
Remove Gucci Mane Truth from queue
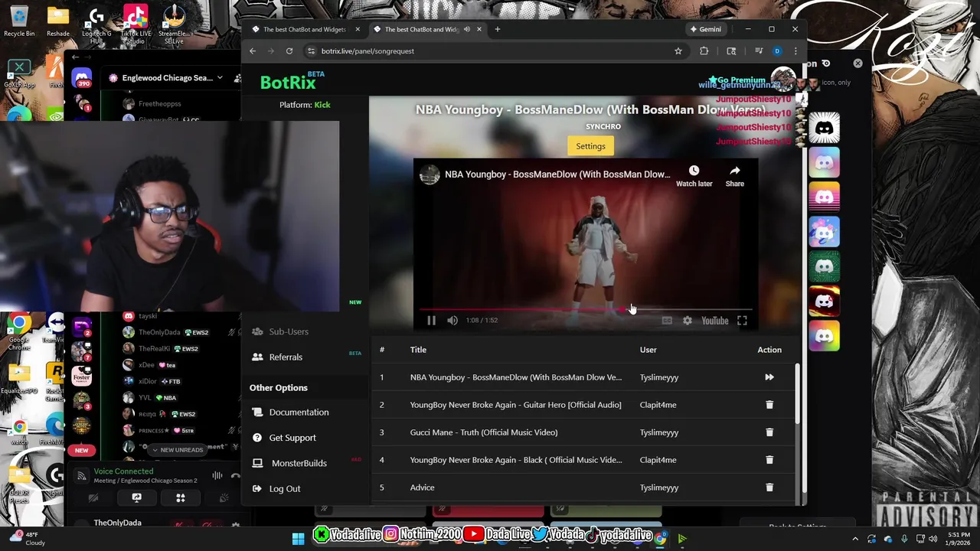coord(769,432)
